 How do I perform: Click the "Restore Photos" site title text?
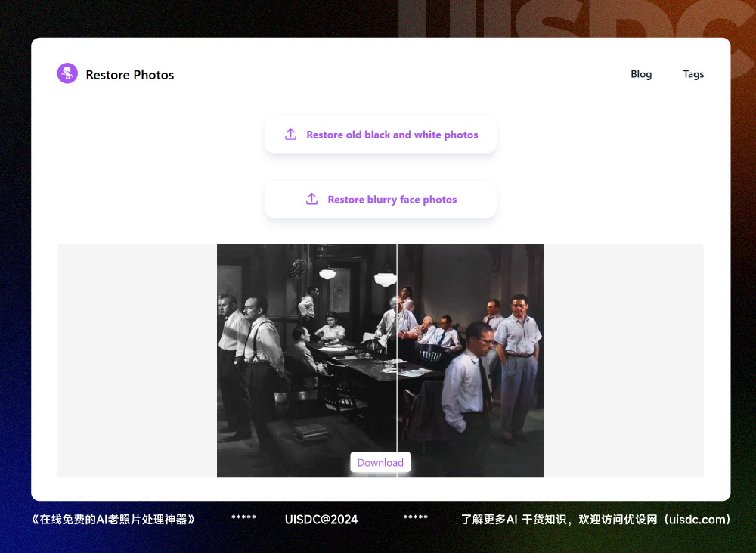[x=130, y=75]
